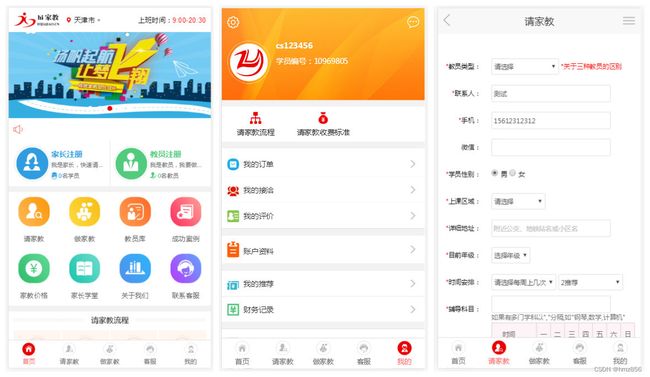Switch to 客服 tab on profile screen
650x377 pixels.
[364, 354]
